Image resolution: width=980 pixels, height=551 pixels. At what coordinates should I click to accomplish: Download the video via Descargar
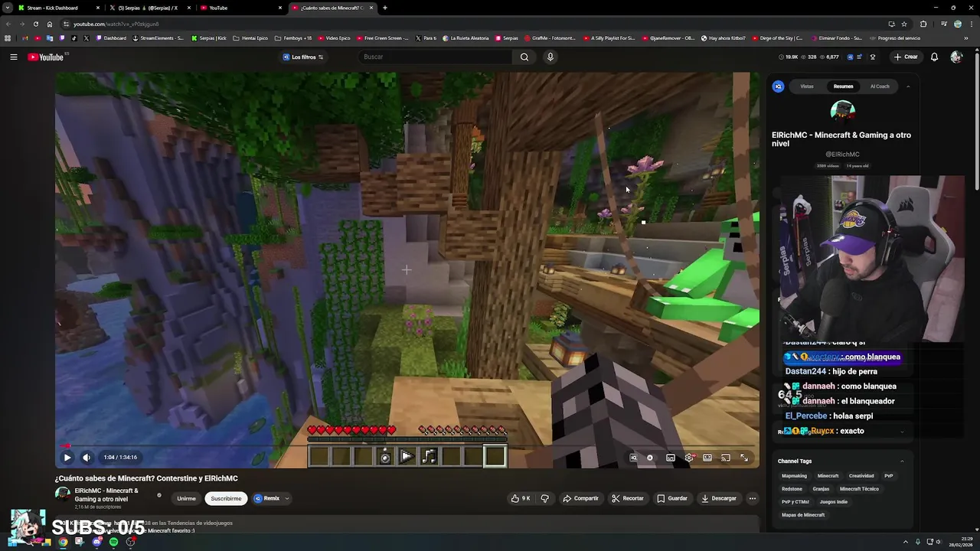[719, 498]
